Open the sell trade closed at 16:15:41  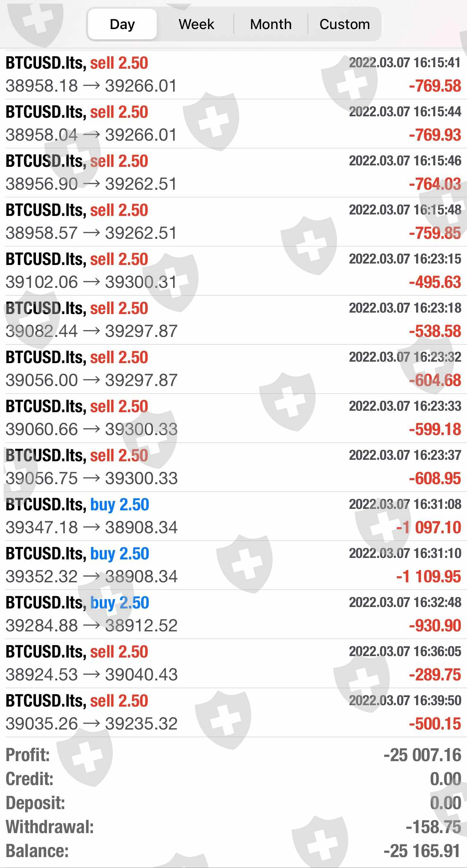point(233,75)
